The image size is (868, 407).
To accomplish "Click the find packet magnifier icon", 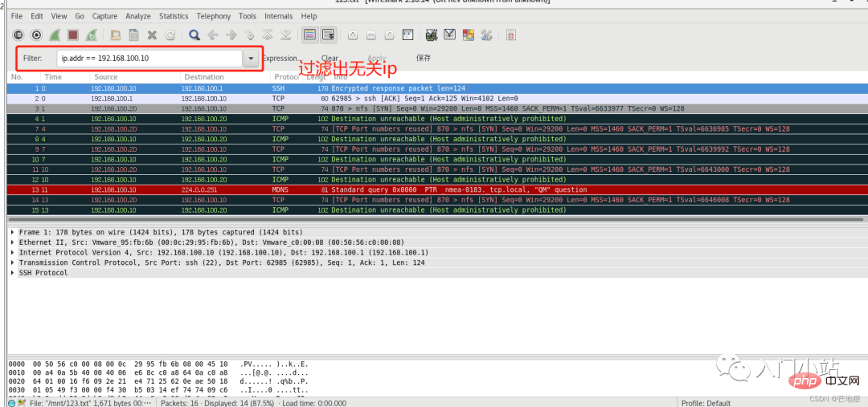I will coord(194,35).
